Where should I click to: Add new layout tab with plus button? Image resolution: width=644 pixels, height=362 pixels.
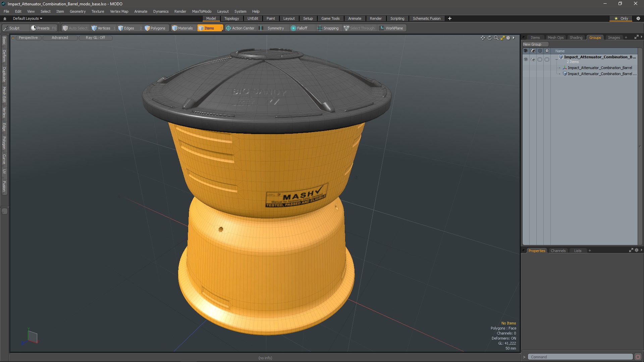click(x=450, y=18)
